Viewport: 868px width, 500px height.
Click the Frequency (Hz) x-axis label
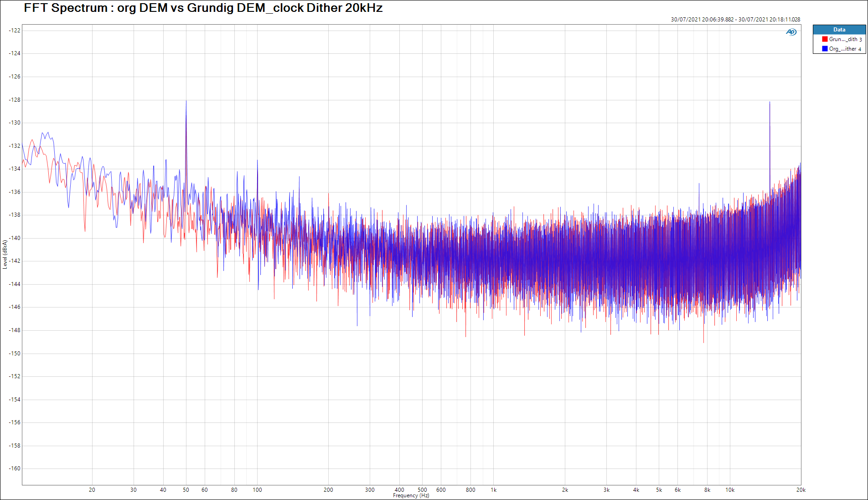[411, 495]
